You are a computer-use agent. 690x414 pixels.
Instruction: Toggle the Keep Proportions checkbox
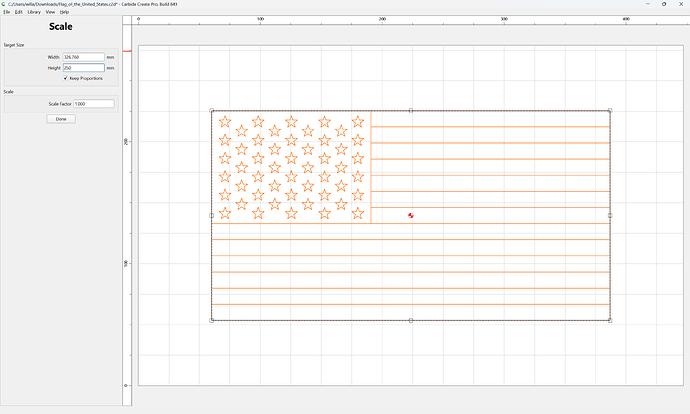(66, 78)
